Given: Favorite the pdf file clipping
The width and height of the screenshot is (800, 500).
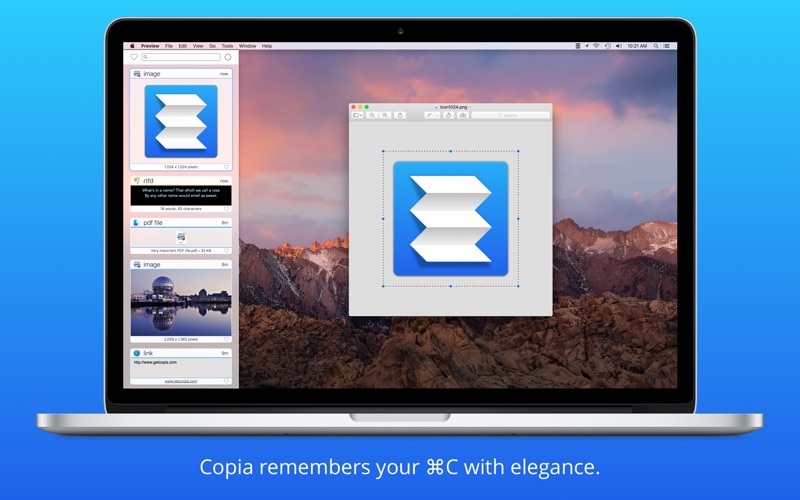Looking at the screenshot, I should point(227,251).
